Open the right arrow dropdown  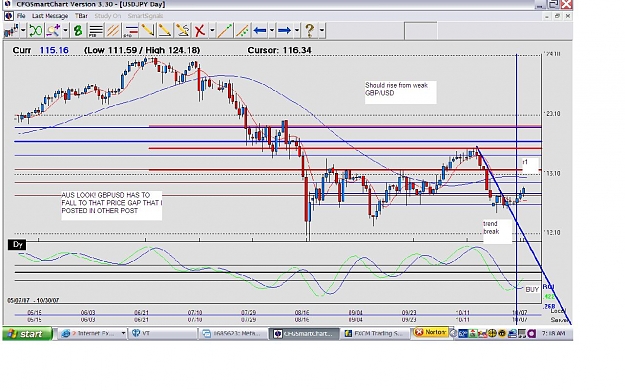tap(297, 30)
